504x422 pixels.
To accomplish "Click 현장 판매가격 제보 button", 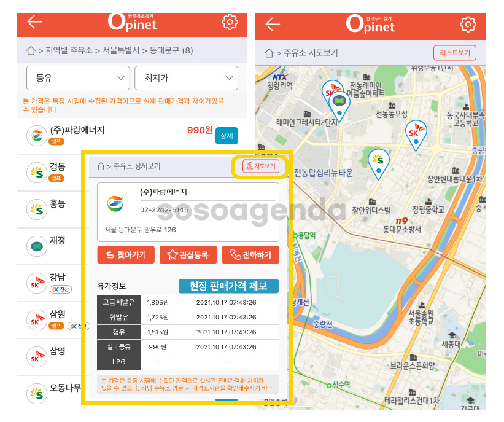I will tap(229, 286).
